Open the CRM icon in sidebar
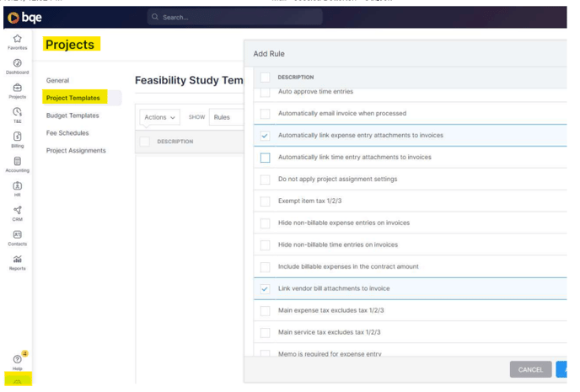The image size is (580, 392). tap(18, 210)
